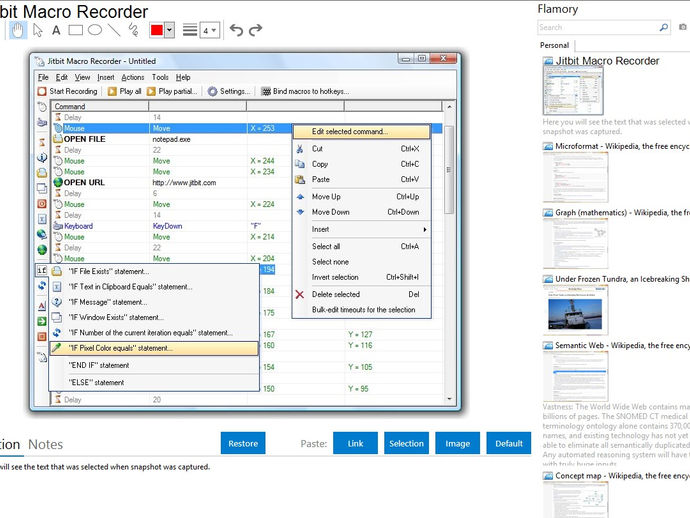Choose 'IF Text in Clipboard Equals' statement

click(x=154, y=287)
